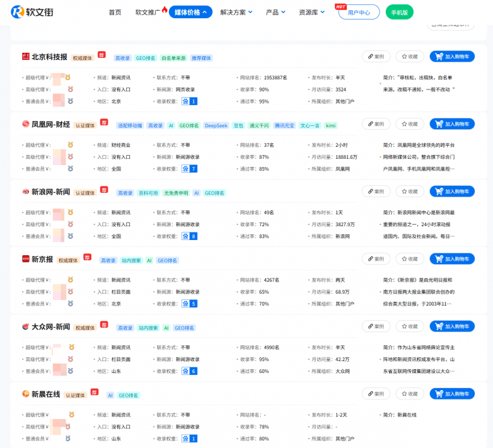The width and height of the screenshot is (493, 448).
Task: Click the 新京报 red logo icon
Action: coord(25,258)
